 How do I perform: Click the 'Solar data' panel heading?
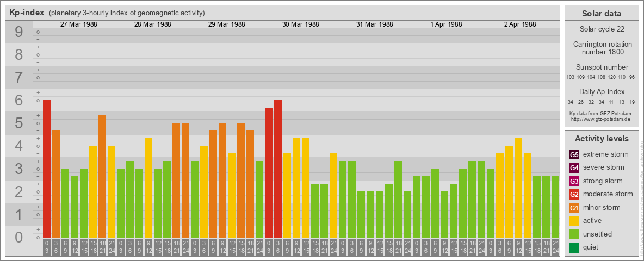pyautogui.click(x=601, y=14)
